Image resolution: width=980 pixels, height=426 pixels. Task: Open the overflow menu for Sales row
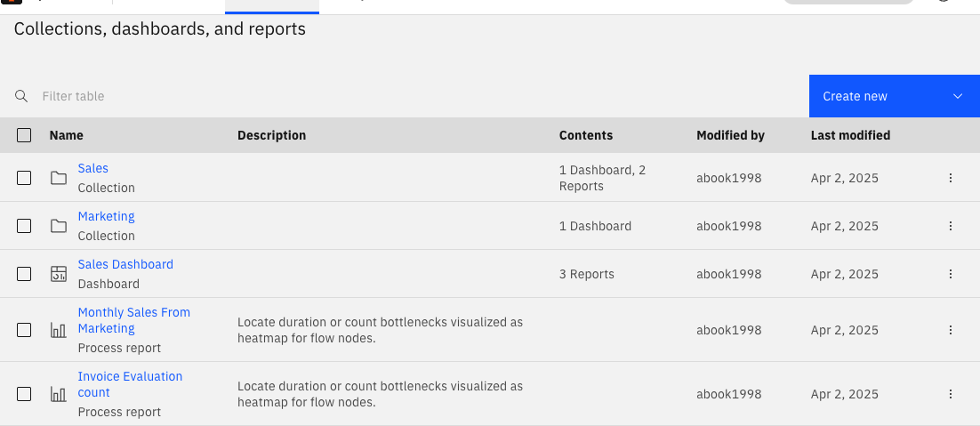(950, 178)
